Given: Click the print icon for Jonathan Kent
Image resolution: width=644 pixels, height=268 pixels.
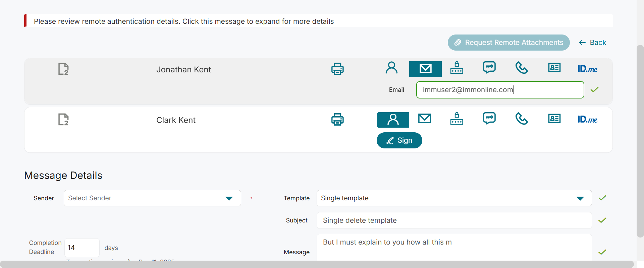Looking at the screenshot, I should [337, 69].
